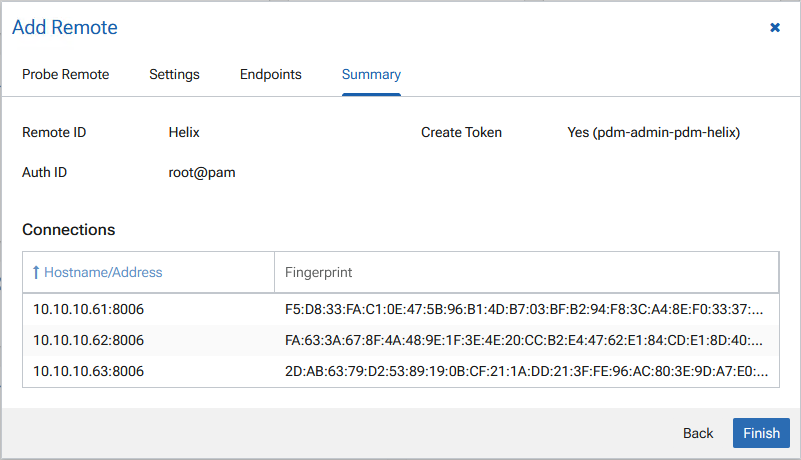Select the 10.10.10.61:8006 connection row
Viewport: 801px width, 460px height.
(x=88, y=310)
